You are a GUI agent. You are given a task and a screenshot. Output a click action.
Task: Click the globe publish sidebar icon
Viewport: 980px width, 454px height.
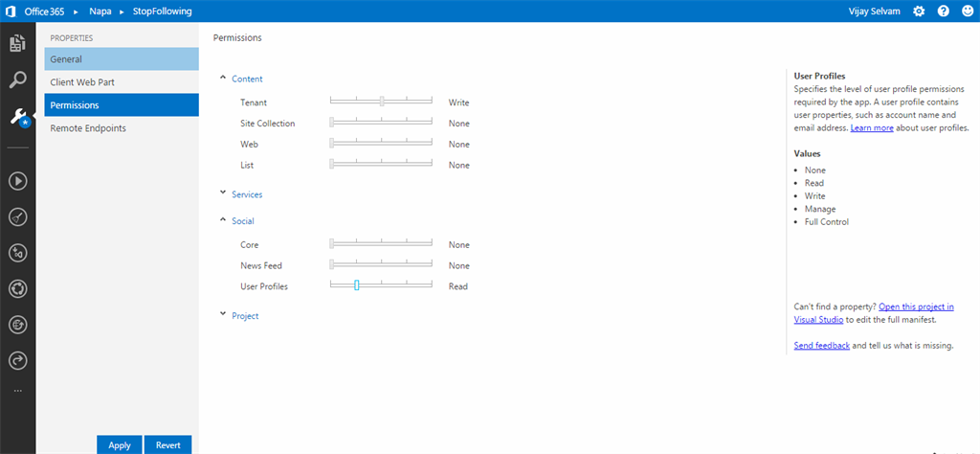pos(17,325)
